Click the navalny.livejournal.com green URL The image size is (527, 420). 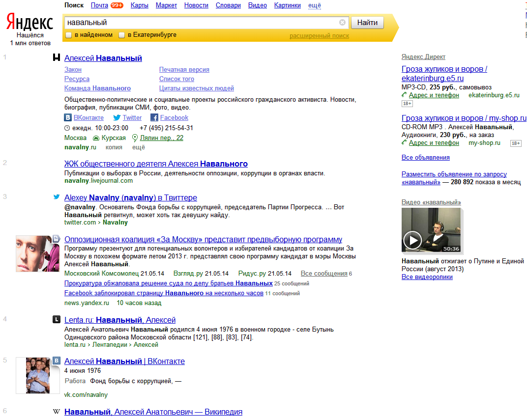[x=98, y=181]
